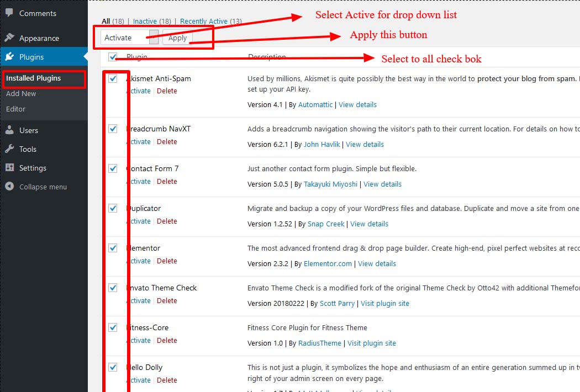Viewport: 580px width, 392px height.
Task: Uncheck the Fitness-Core plugin checkbox
Action: 113,327
